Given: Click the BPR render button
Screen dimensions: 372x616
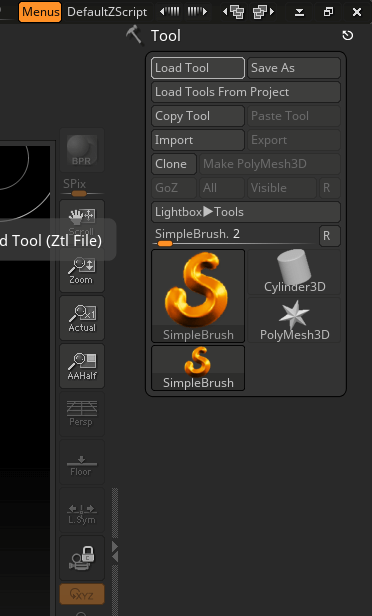Looking at the screenshot, I should [82, 150].
